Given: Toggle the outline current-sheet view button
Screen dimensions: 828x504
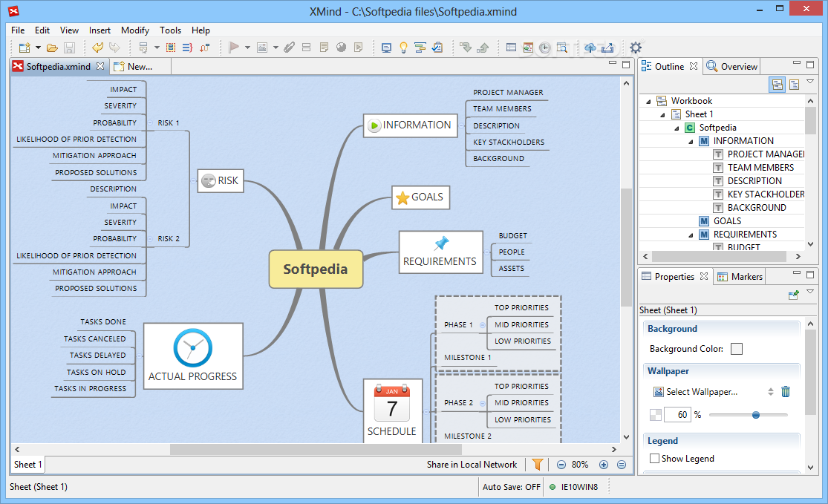Looking at the screenshot, I should 794,85.
